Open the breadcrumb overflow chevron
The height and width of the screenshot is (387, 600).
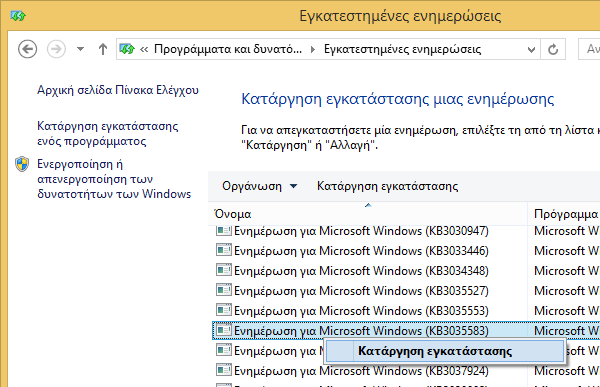(144, 49)
